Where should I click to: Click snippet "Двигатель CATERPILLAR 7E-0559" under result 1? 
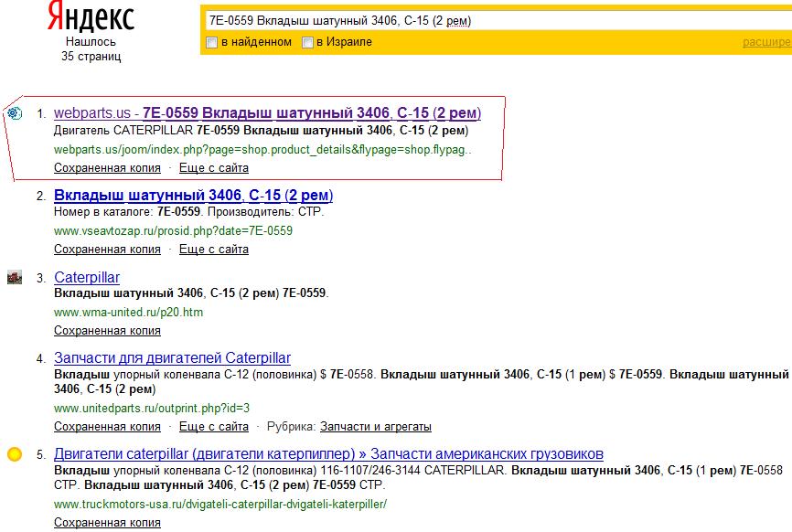pyautogui.click(x=262, y=130)
